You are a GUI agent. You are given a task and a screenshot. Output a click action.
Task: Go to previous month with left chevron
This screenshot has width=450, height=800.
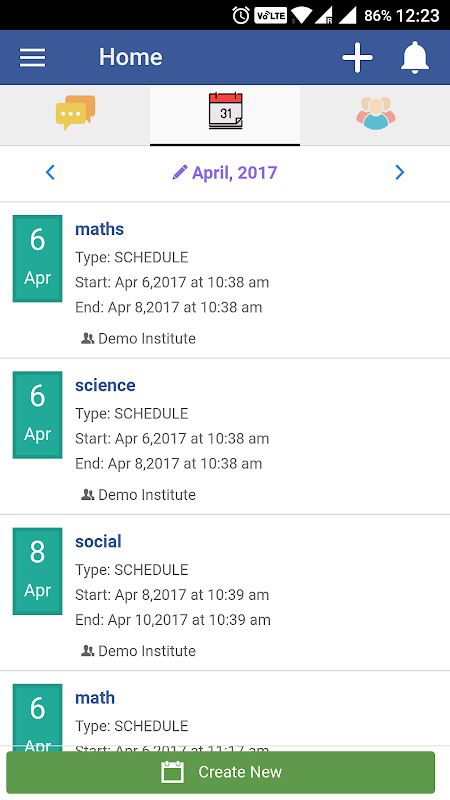click(50, 172)
